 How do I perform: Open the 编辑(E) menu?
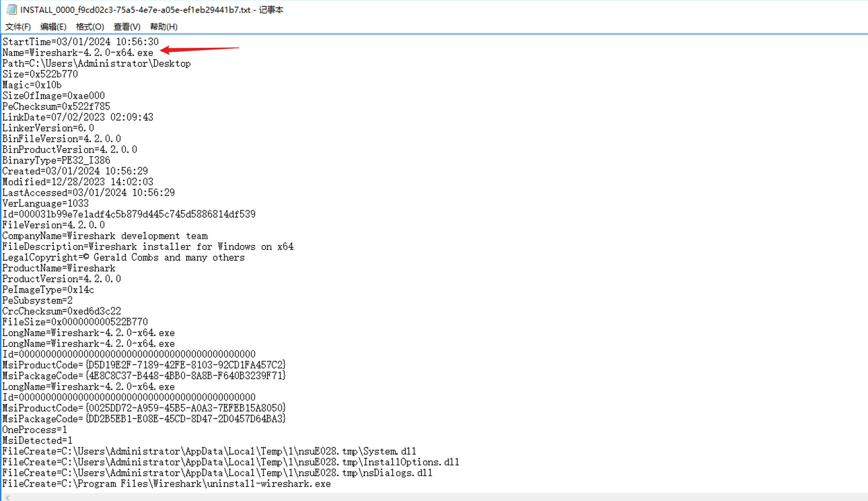coord(53,27)
